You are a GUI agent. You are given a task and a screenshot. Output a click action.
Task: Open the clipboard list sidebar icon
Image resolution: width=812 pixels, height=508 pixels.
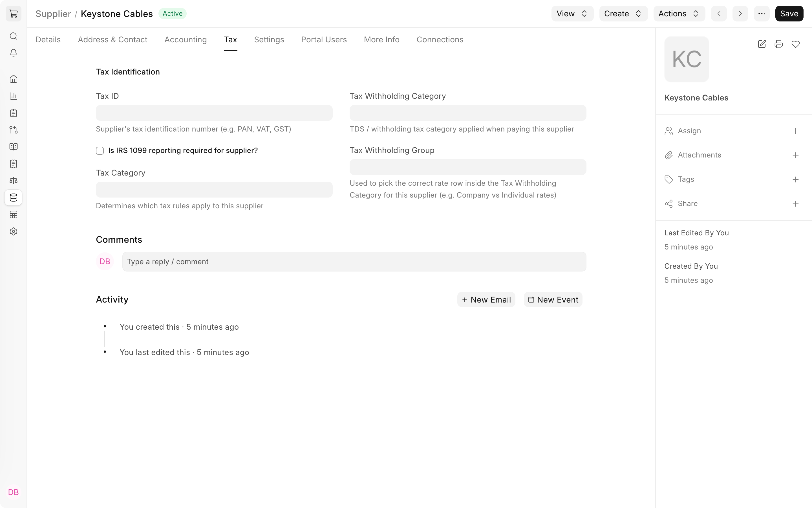point(14,113)
